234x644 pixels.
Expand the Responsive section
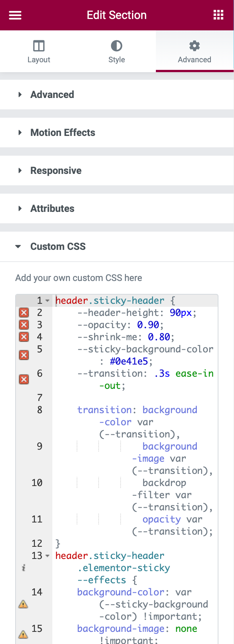pos(56,170)
